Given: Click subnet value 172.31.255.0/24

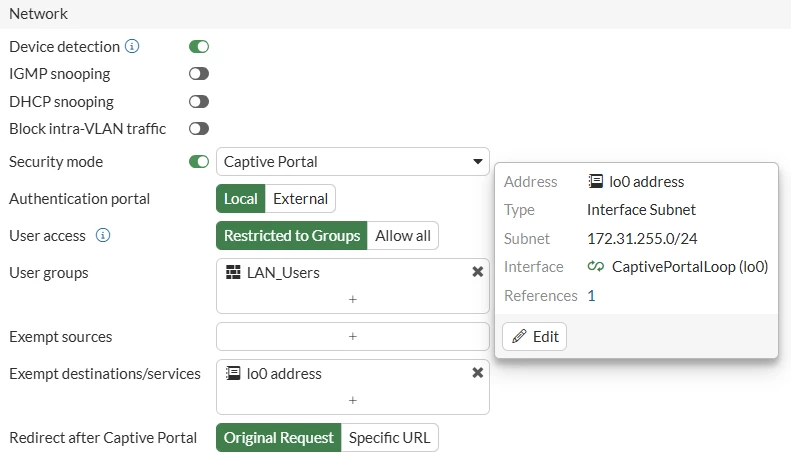Looking at the screenshot, I should 642,239.
